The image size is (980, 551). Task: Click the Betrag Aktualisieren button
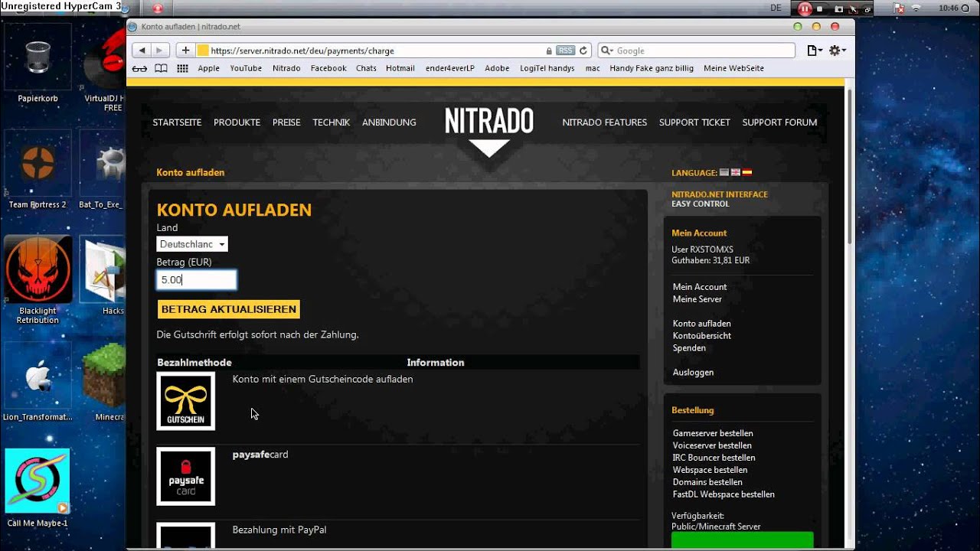[x=229, y=309]
